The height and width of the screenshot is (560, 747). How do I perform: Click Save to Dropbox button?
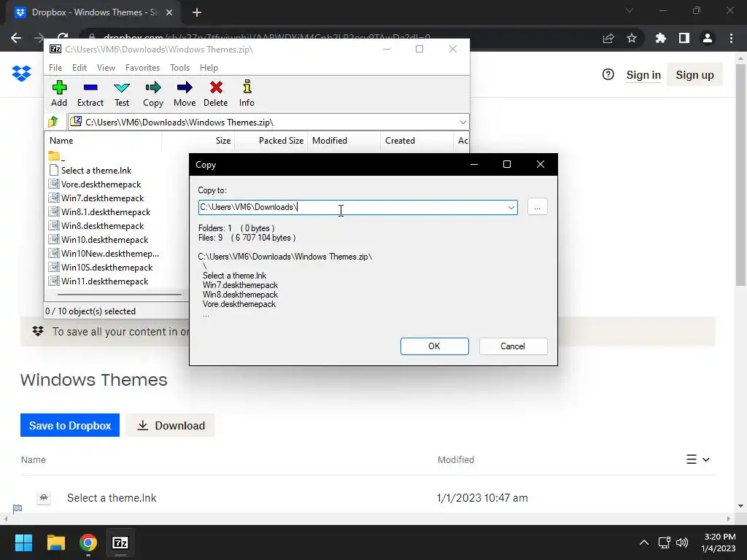pyautogui.click(x=70, y=425)
